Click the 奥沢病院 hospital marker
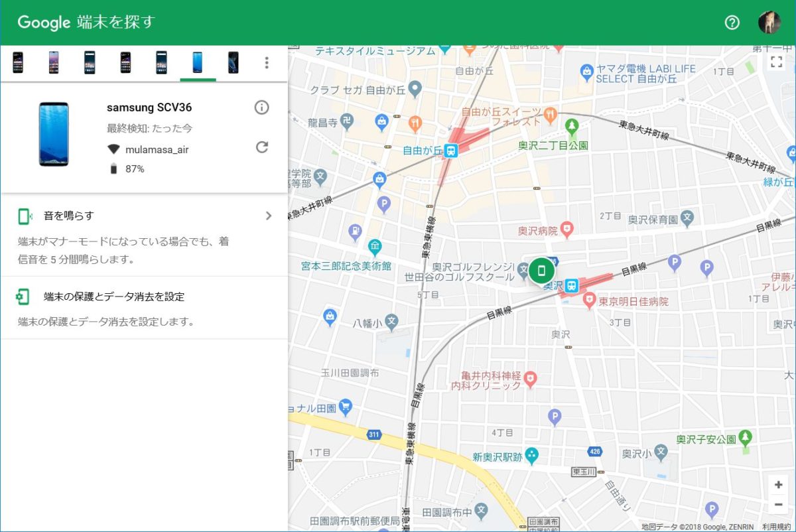The image size is (796, 532). [566, 230]
